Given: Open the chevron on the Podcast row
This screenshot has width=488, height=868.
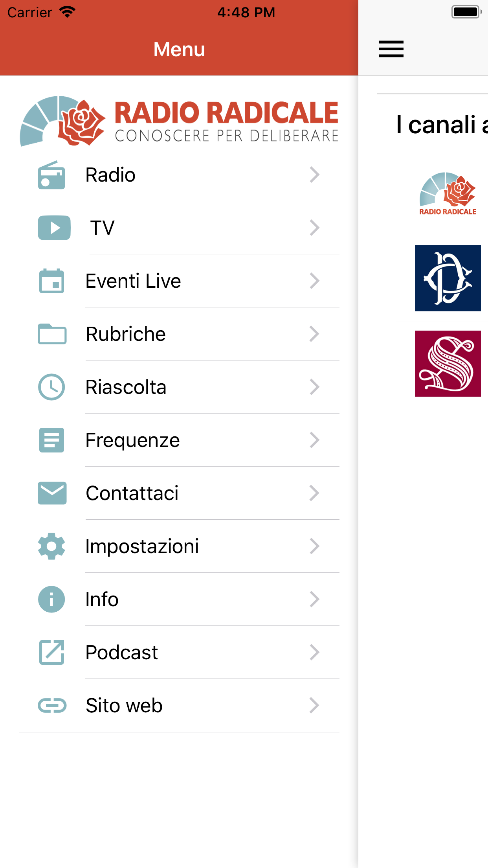Looking at the screenshot, I should 314,653.
